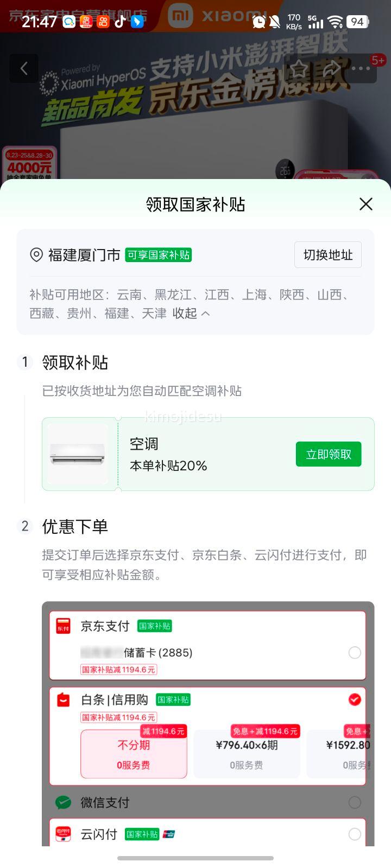Select the 微信支付 radio button
This screenshot has height=868, width=391.
click(x=355, y=802)
